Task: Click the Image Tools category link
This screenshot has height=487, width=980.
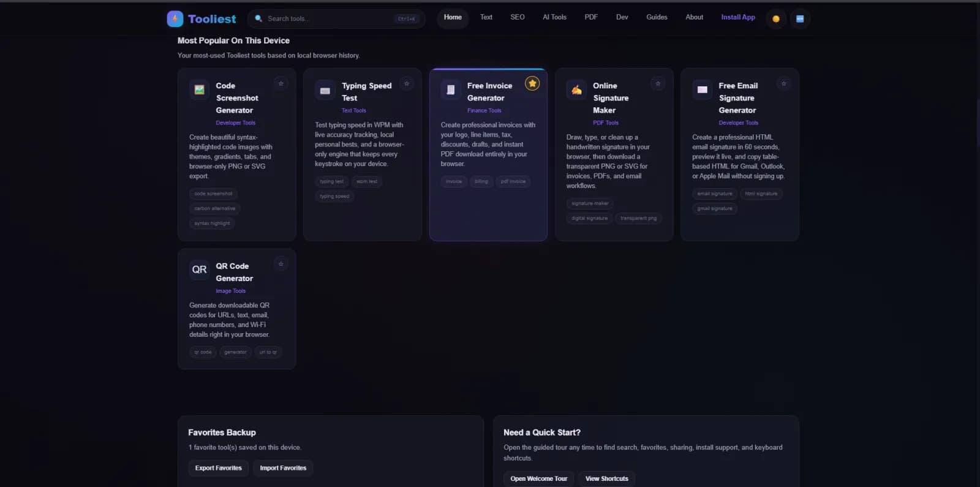Action: tap(231, 291)
